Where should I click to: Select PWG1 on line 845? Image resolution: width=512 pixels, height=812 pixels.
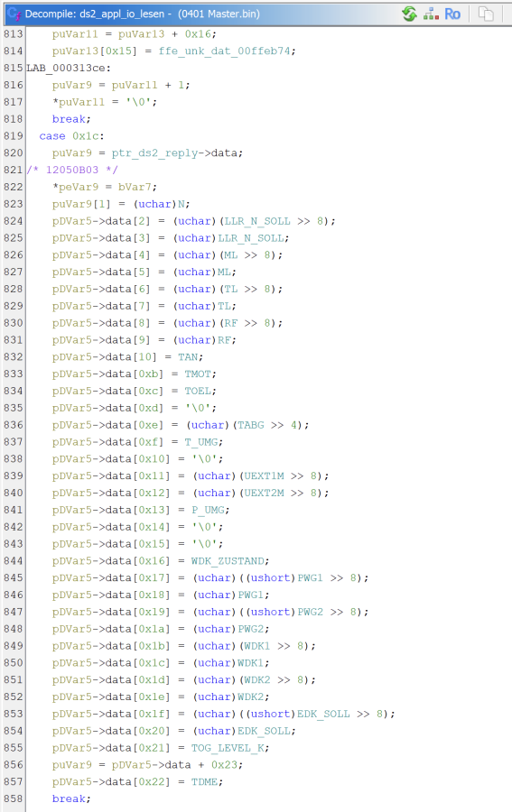[x=310, y=578]
